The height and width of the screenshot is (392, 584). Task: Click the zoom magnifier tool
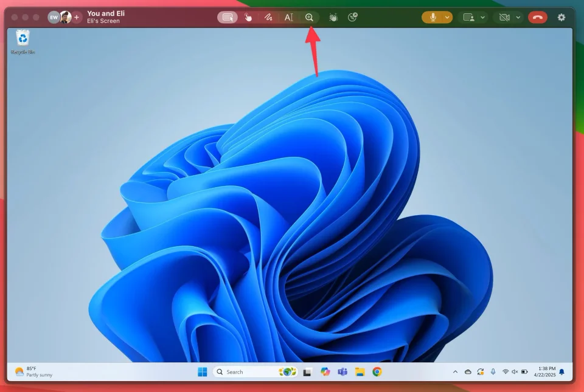click(309, 17)
